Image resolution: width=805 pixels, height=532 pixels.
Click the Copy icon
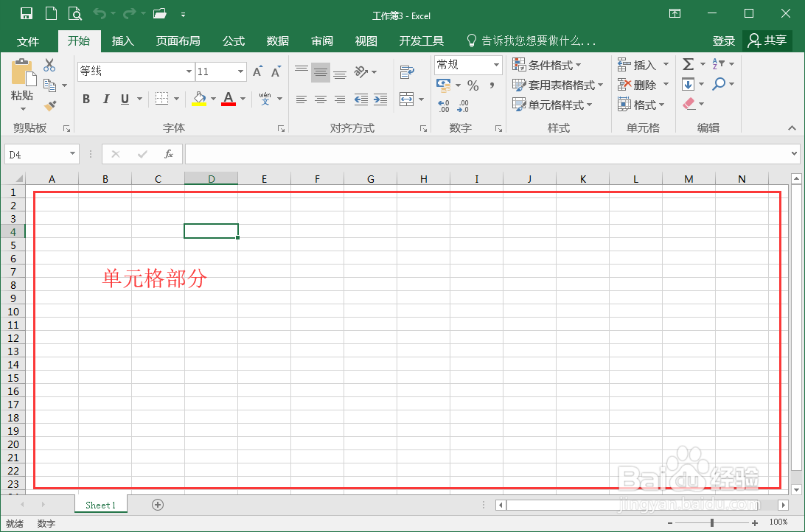coord(50,85)
